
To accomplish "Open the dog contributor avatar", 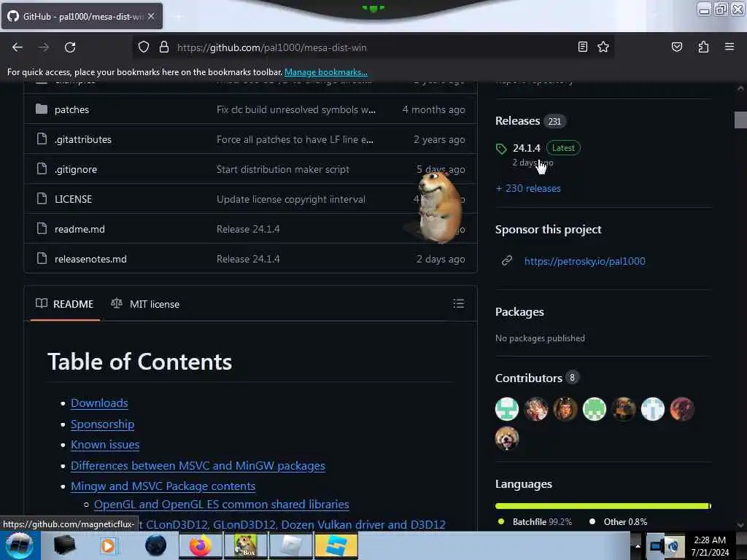I will 507,438.
